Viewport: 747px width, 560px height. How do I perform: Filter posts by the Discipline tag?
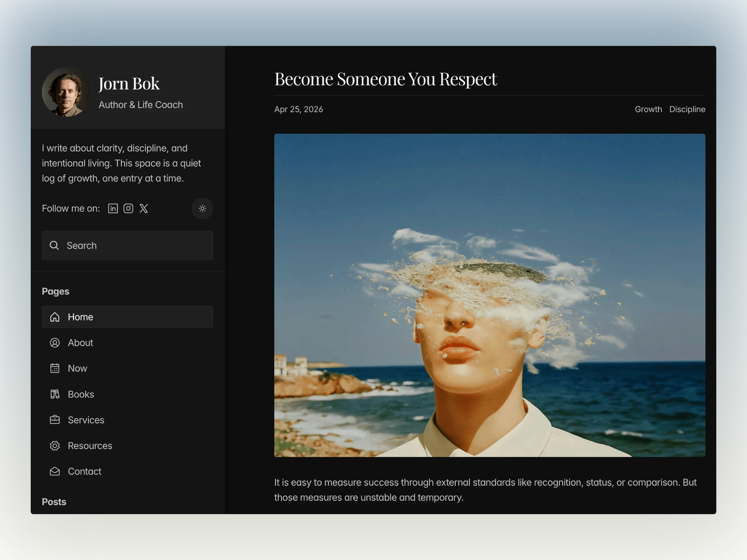pos(687,109)
